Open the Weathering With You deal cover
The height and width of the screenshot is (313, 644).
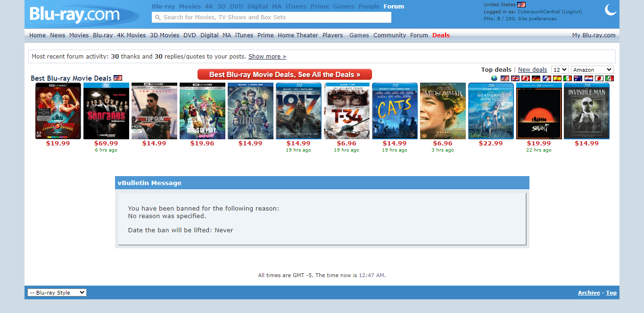491,111
